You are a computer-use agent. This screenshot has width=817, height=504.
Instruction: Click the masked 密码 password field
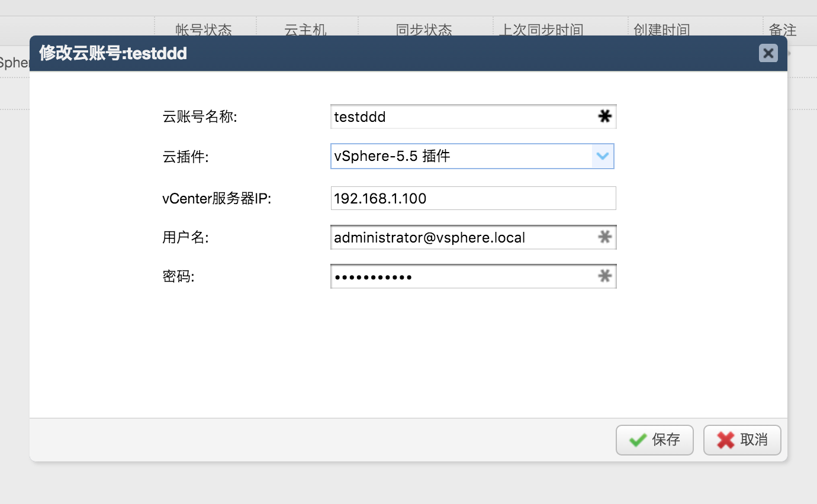[468, 276]
